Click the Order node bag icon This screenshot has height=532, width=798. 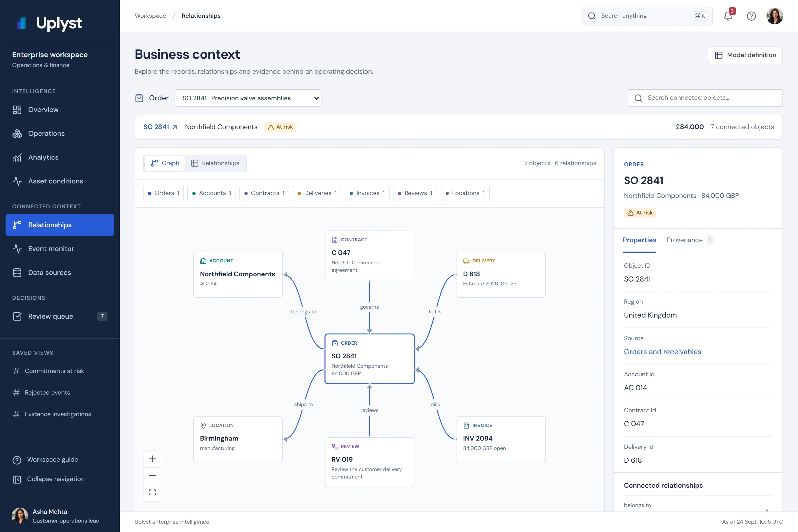334,343
